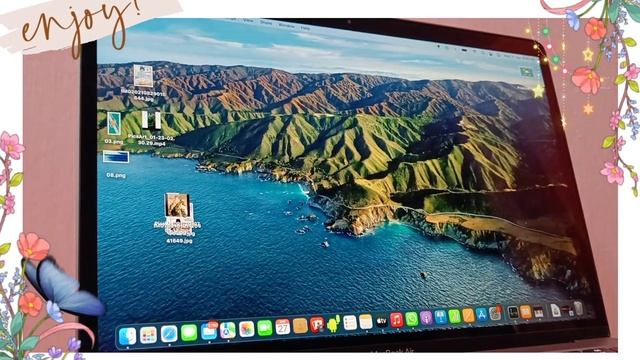Select the 03.png desktop file
Image resolution: width=640 pixels, height=360 pixels.
[x=113, y=123]
